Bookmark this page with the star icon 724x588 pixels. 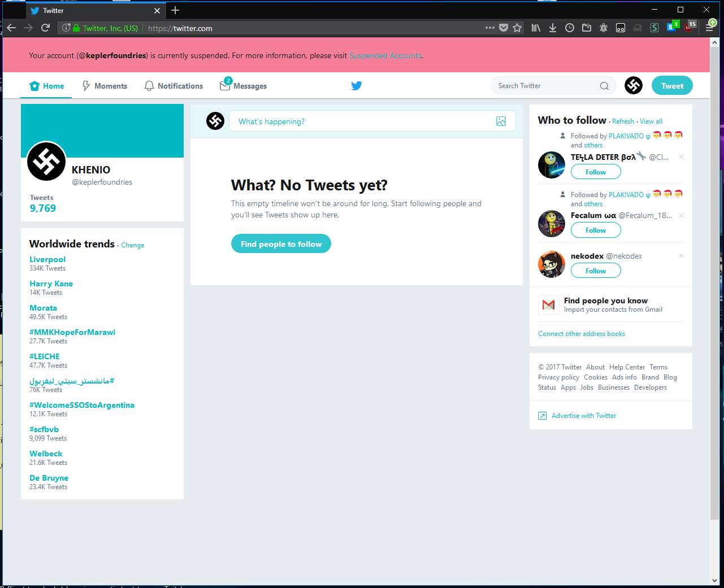(x=517, y=28)
